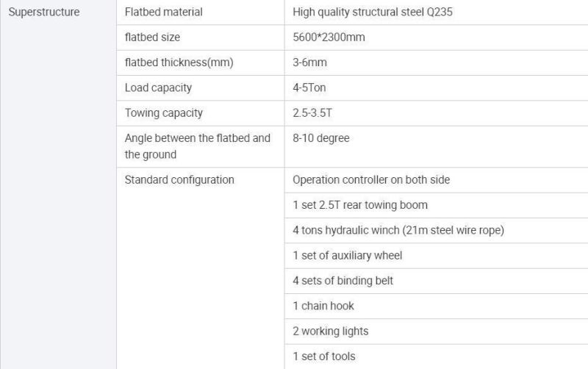
Task: Select the Load capacity label
Action: [158, 87]
